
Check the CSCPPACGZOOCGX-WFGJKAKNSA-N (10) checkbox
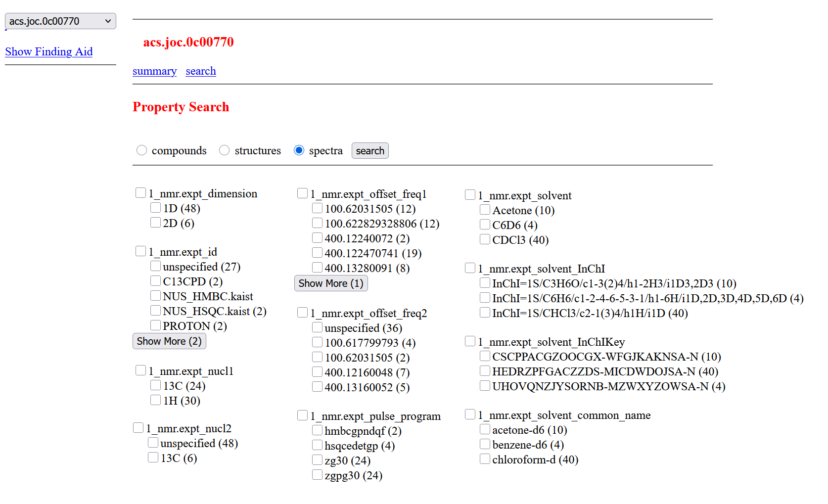tap(485, 356)
